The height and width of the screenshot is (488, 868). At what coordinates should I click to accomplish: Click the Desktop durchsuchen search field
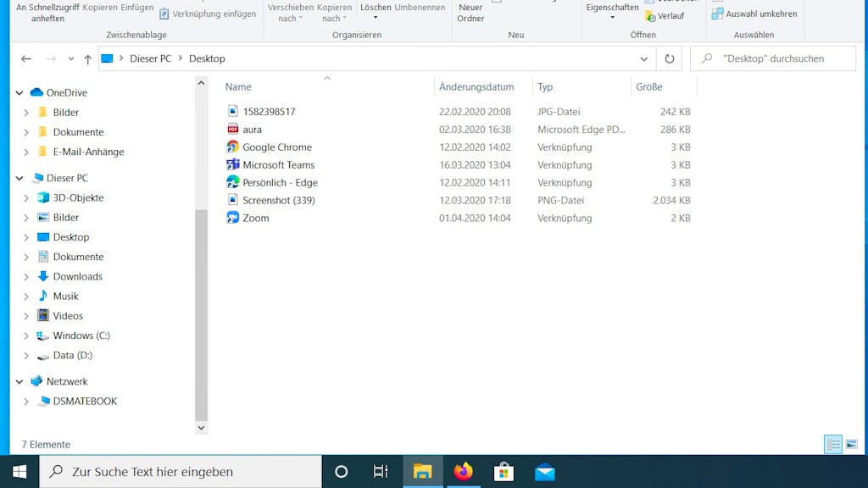tap(773, 58)
